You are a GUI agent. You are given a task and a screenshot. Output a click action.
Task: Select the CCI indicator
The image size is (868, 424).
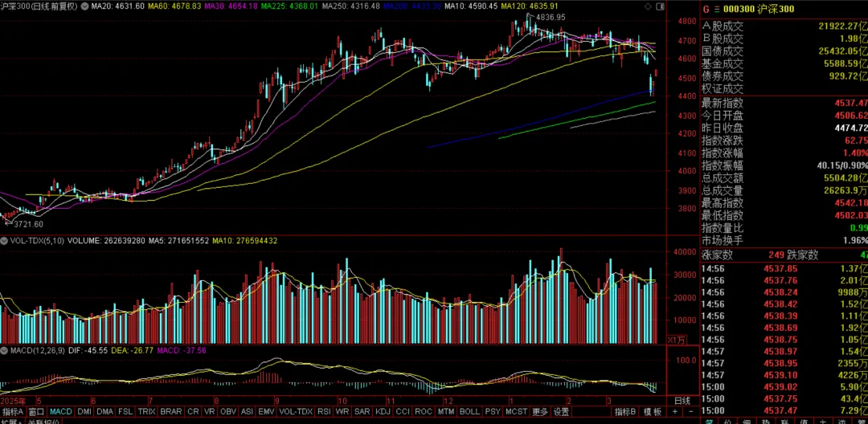[x=403, y=412]
